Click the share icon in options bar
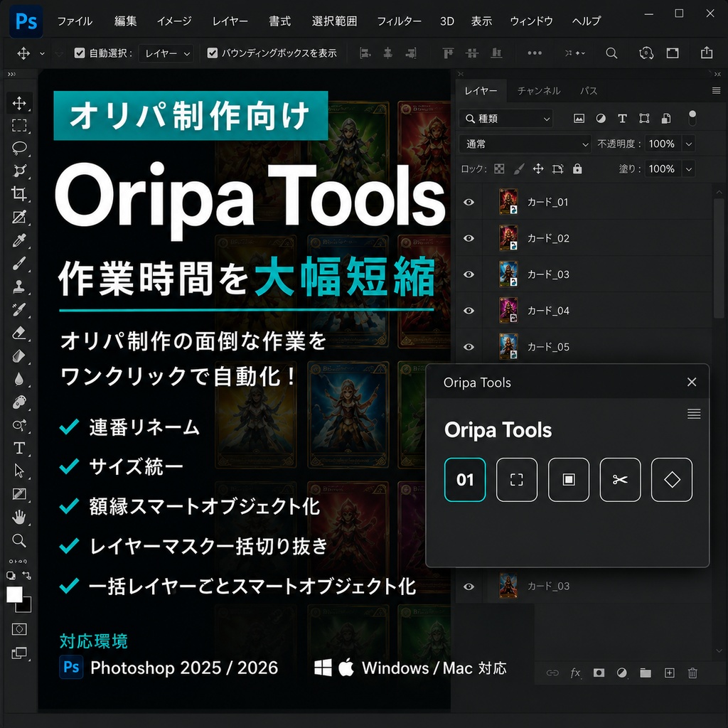 [707, 53]
